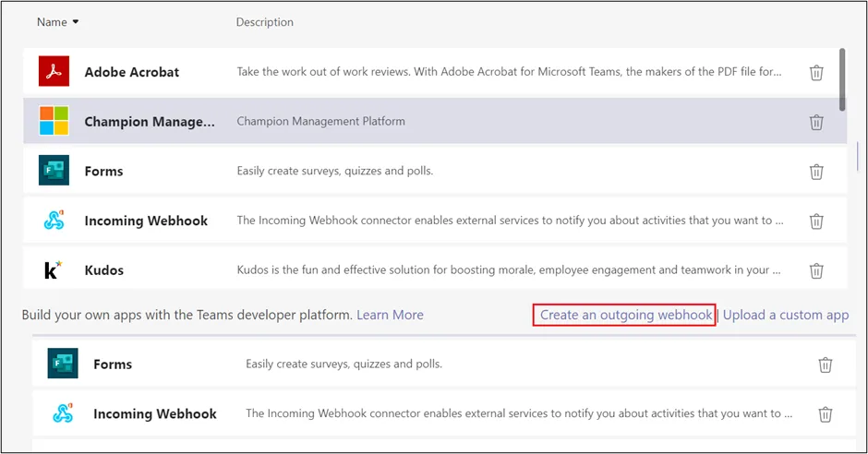Screen dimensions: 868x454
Task: Click the Kudos letter k icon
Action: (53, 269)
